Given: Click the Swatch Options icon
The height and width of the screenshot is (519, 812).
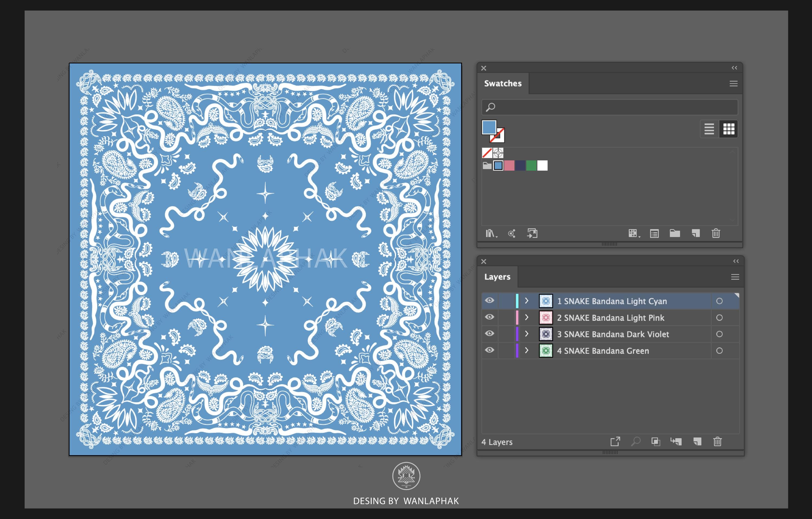Looking at the screenshot, I should pyautogui.click(x=654, y=233).
